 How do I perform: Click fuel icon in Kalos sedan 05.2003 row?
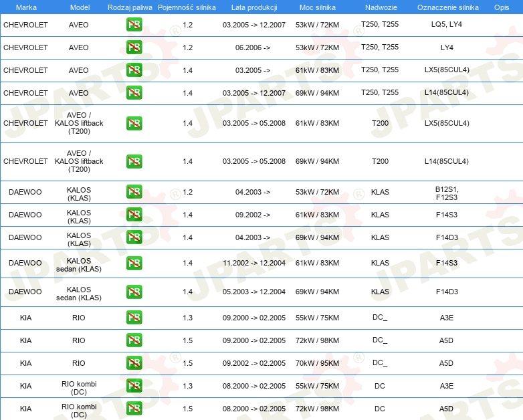click(x=134, y=292)
